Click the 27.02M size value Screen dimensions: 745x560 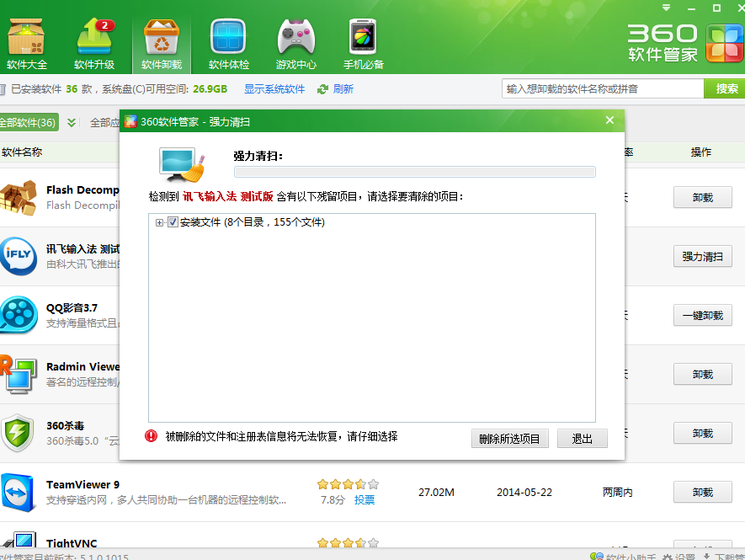(x=436, y=493)
